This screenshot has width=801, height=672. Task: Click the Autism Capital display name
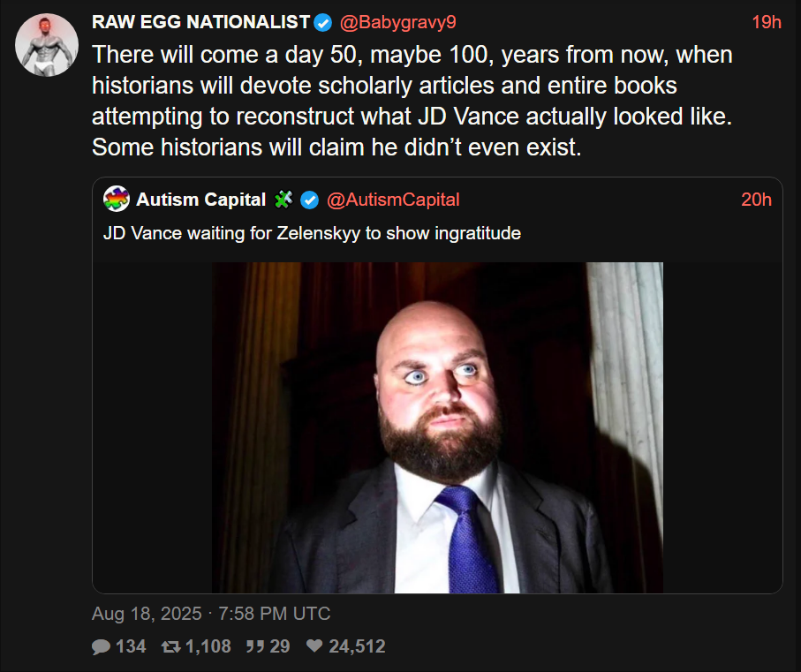pos(200,200)
